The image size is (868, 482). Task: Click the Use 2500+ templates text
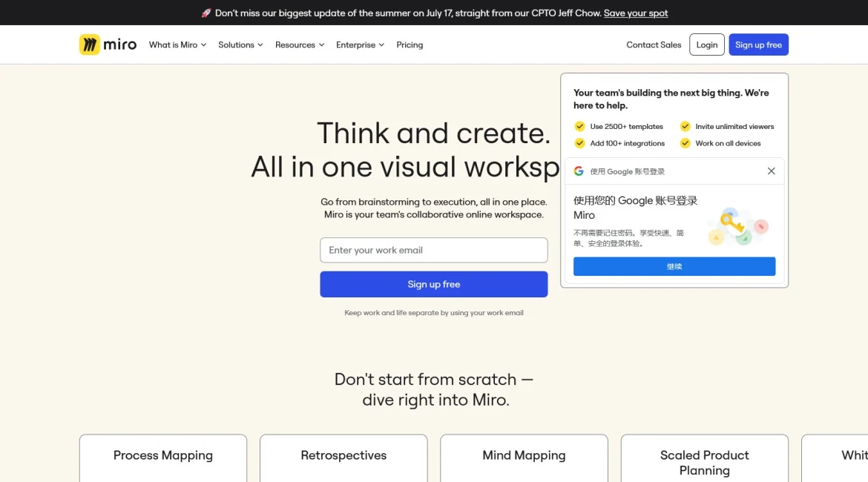(x=626, y=127)
